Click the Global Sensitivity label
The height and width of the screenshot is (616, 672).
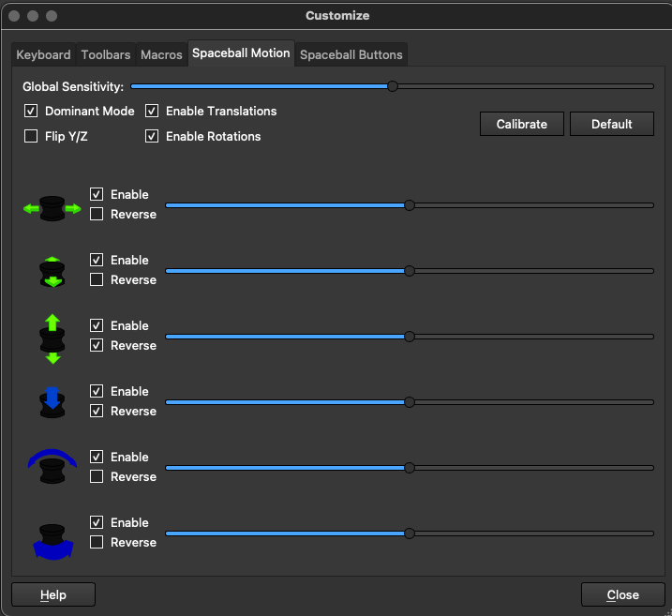pyautogui.click(x=73, y=86)
